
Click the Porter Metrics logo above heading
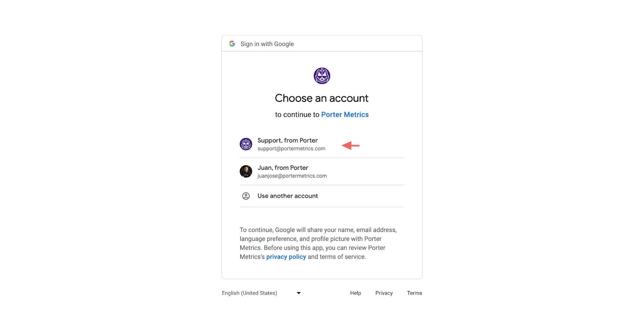[322, 76]
